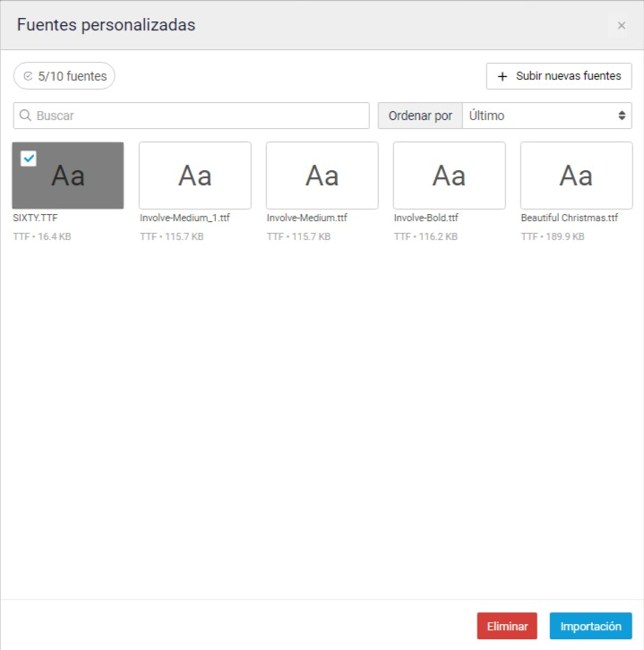This screenshot has height=650, width=644.
Task: Click the check-circle icon in 5/10 fuentes
Action: [28, 76]
